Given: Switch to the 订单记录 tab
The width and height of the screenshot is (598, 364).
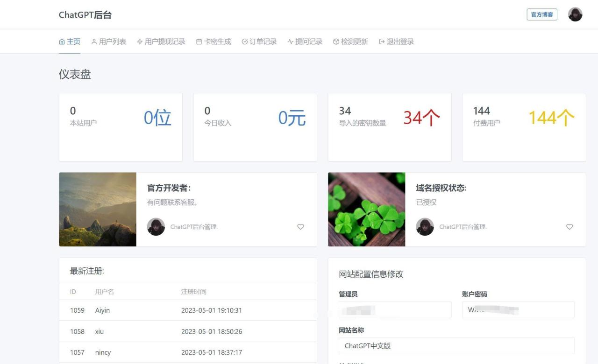Looking at the screenshot, I should point(263,42).
